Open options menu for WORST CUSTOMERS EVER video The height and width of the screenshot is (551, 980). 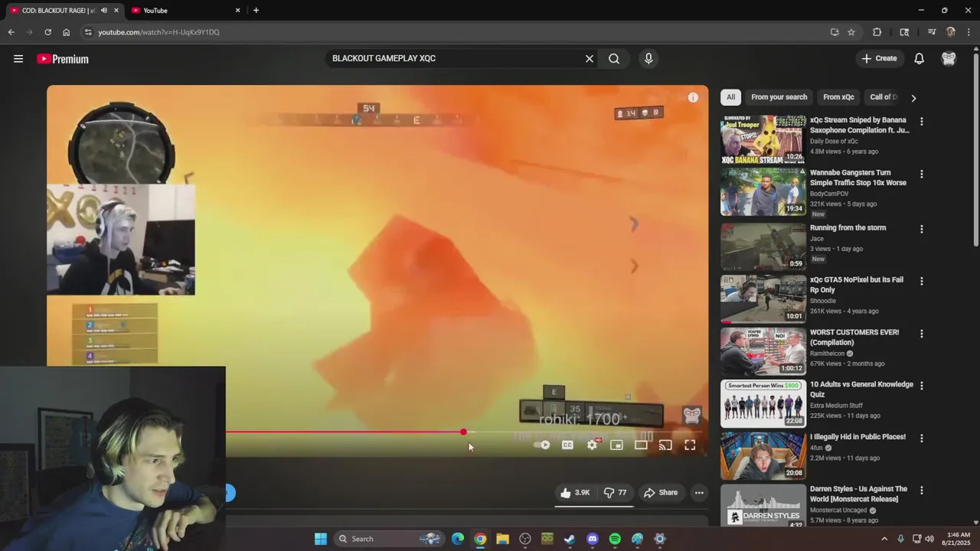click(x=922, y=334)
